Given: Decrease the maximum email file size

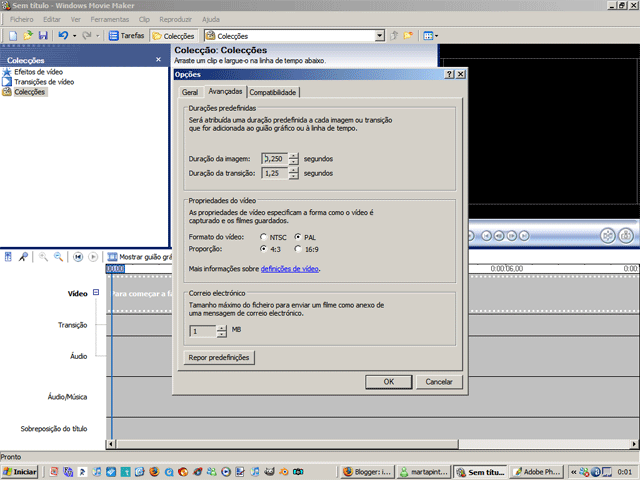Looking at the screenshot, I should click(x=222, y=334).
